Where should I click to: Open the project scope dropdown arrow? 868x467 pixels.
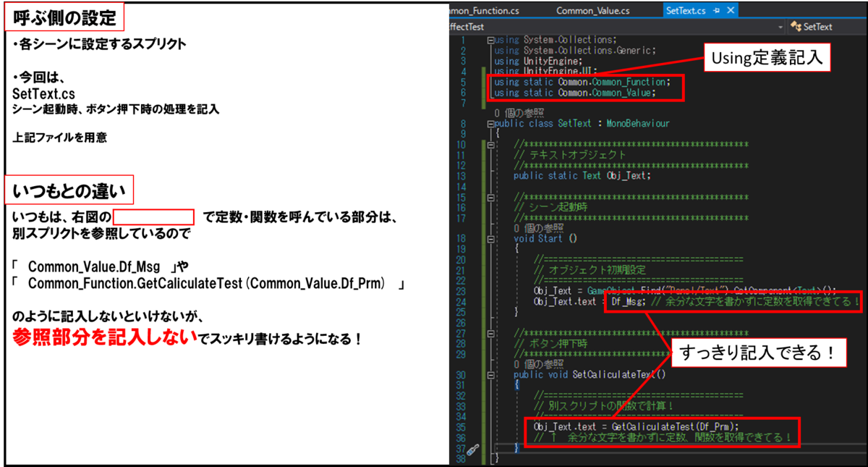781,27
